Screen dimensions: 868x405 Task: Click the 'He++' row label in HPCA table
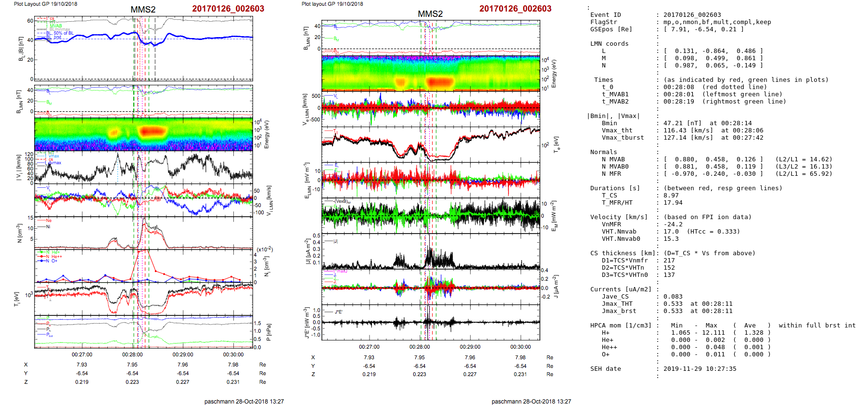pos(609,347)
